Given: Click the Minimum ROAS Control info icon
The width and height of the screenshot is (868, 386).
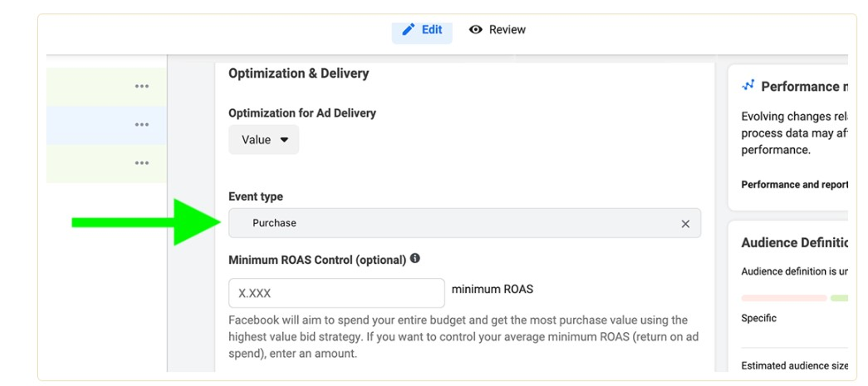Looking at the screenshot, I should tap(415, 259).
